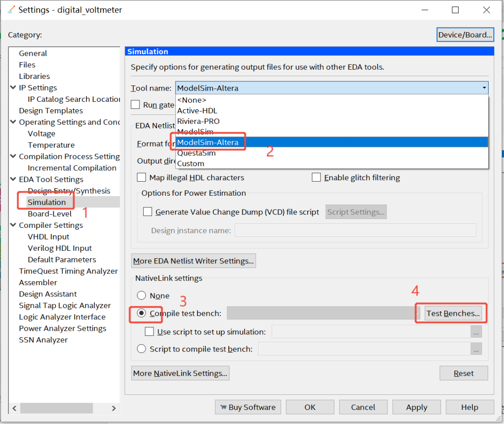The height and width of the screenshot is (424, 504).
Task: Select Board-Level category
Action: click(x=50, y=213)
